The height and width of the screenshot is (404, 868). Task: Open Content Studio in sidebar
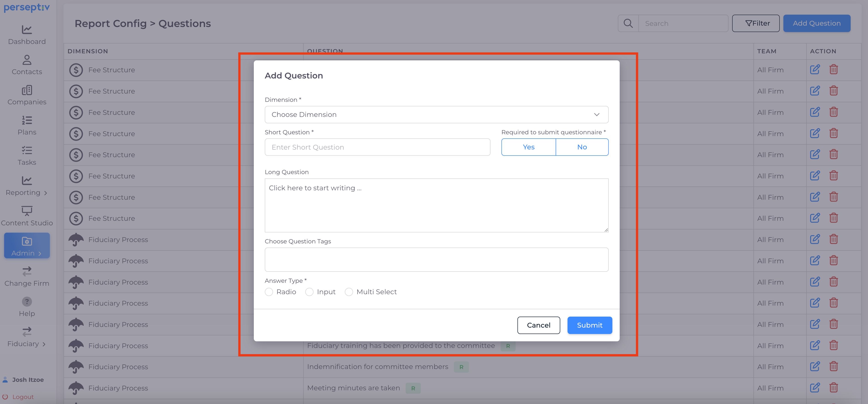[x=27, y=216]
